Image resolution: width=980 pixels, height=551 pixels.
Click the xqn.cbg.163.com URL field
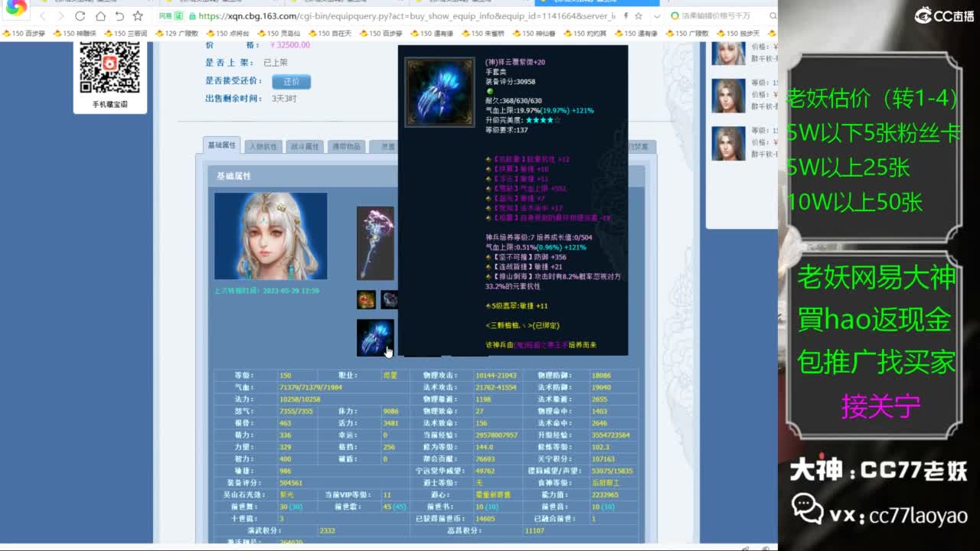point(406,16)
